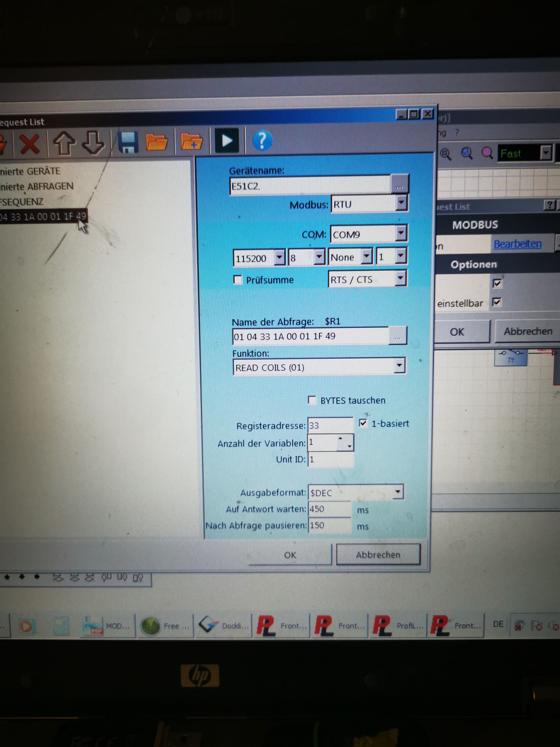Toggle the Prüfsumme checkbox

pos(238,280)
